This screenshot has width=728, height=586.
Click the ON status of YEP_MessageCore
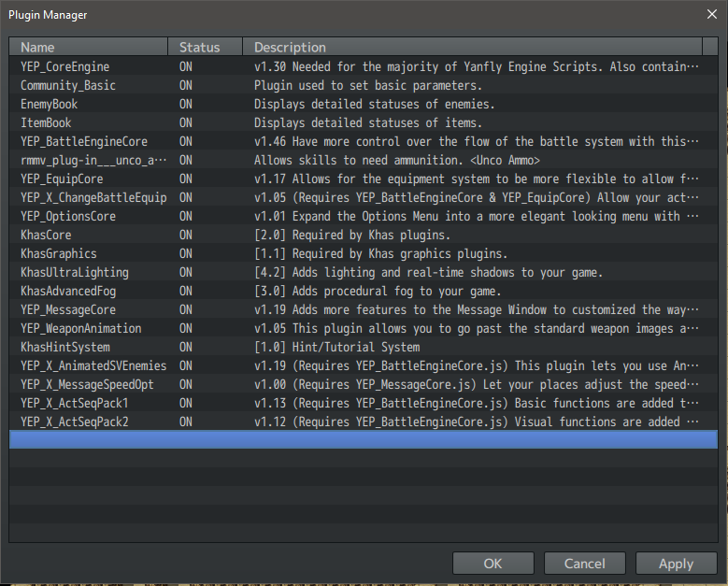186,309
